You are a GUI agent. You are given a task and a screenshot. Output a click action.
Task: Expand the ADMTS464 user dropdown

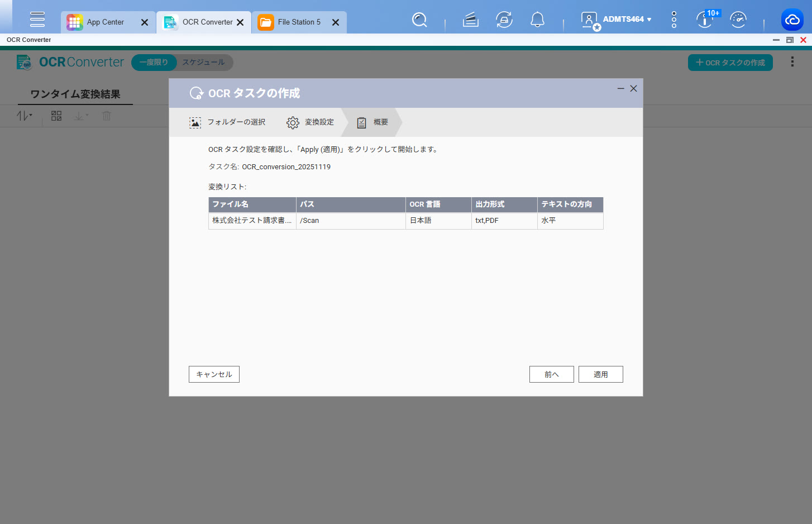point(627,20)
